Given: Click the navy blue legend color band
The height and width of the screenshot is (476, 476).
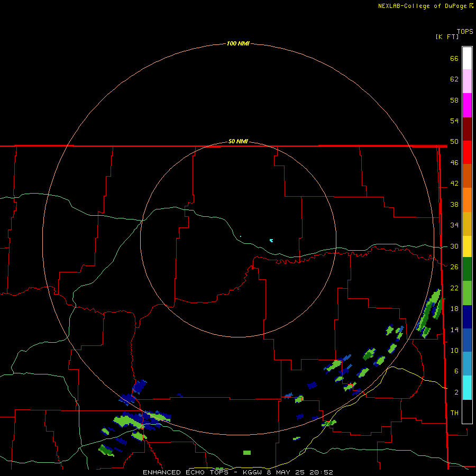Looking at the screenshot, I should click(x=467, y=317).
